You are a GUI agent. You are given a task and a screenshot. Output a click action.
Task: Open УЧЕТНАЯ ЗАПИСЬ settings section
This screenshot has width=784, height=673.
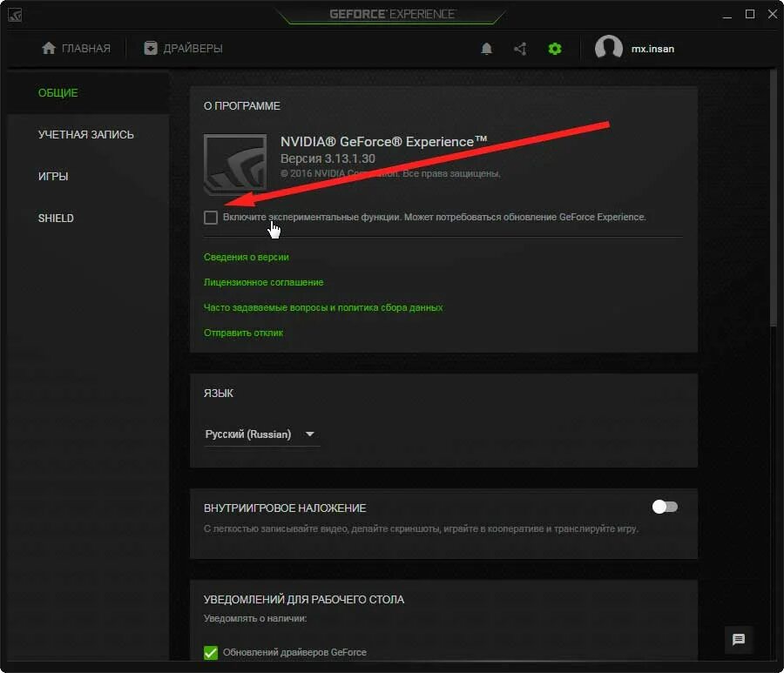(86, 135)
